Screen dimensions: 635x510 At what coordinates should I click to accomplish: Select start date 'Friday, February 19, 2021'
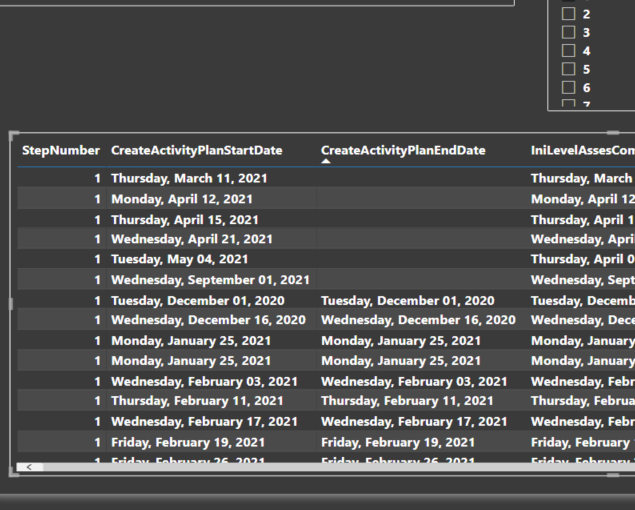(x=188, y=442)
